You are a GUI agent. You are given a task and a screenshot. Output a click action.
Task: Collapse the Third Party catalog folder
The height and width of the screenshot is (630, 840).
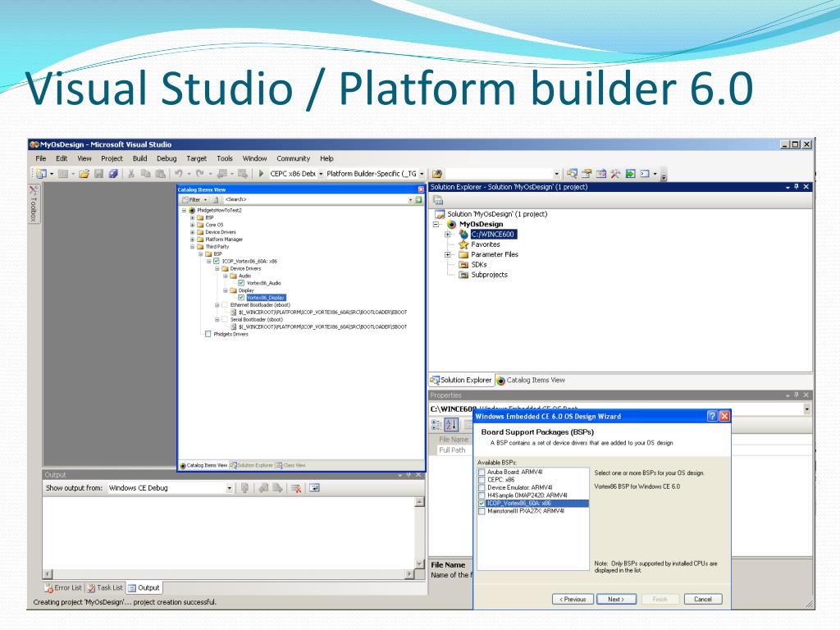pos(192,247)
